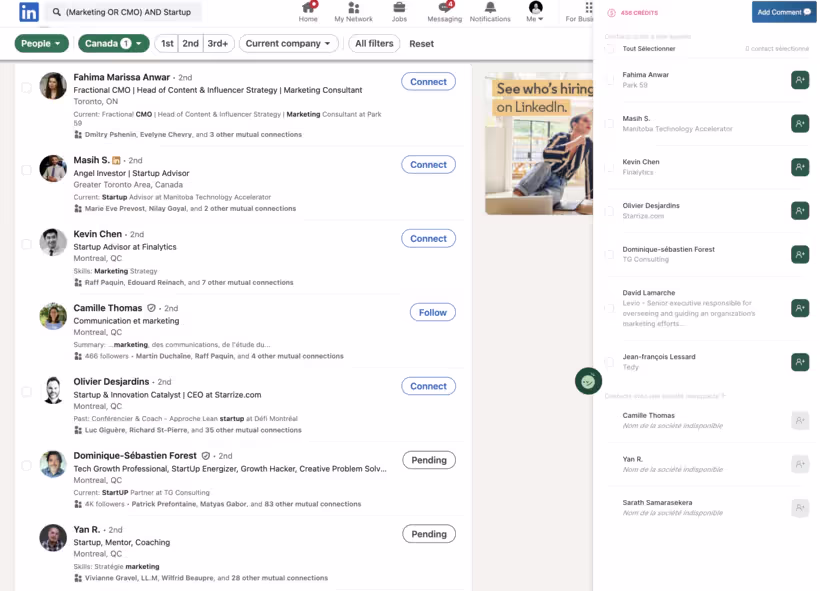Filter by 1st degree connections

pyautogui.click(x=167, y=43)
